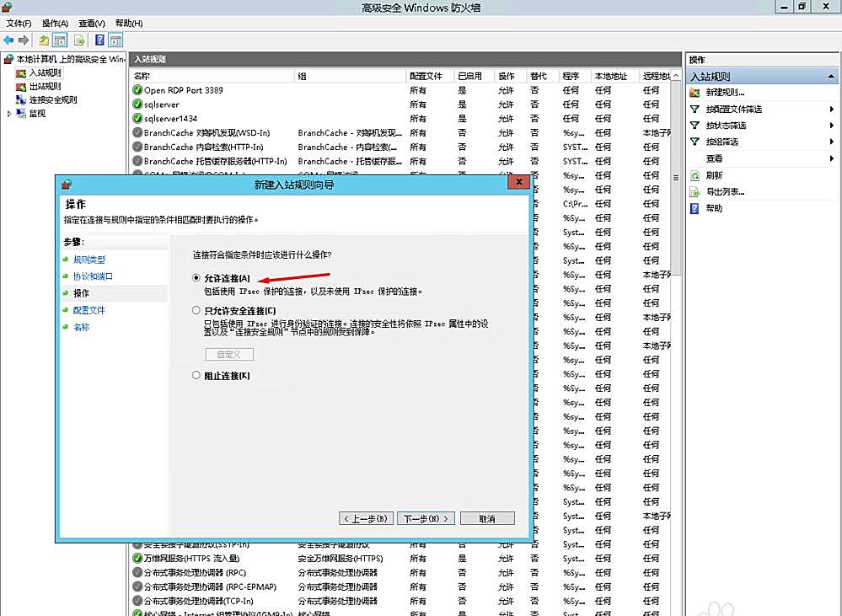Screen dimensions: 842x616
Task: Go to wizard step 规则类型
Action: pyautogui.click(x=89, y=260)
